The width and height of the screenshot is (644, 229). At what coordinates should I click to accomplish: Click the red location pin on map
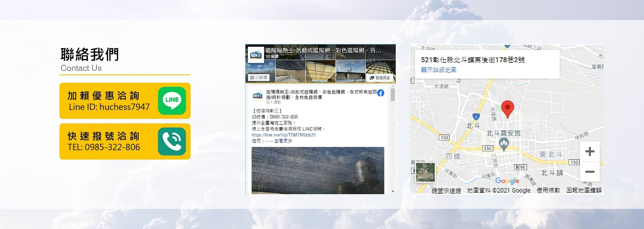click(x=507, y=109)
